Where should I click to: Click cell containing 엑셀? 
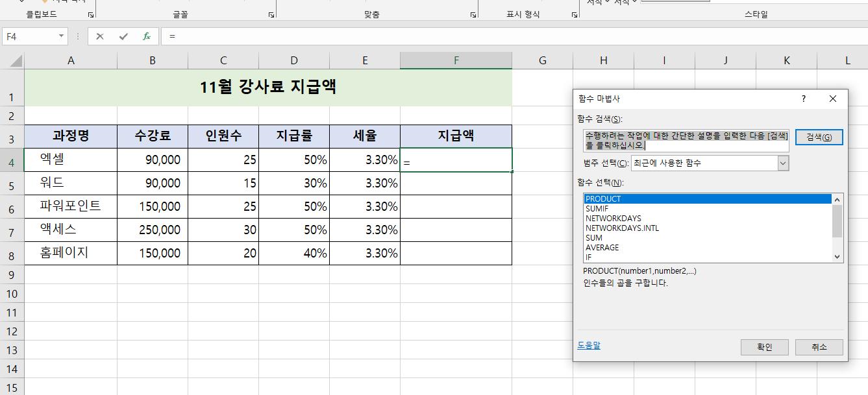coord(71,160)
